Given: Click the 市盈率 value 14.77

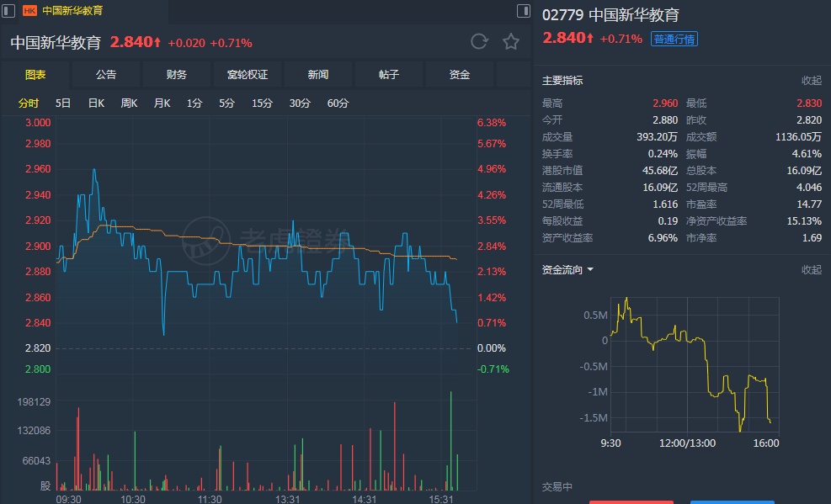Looking at the screenshot, I should pyautogui.click(x=809, y=204).
